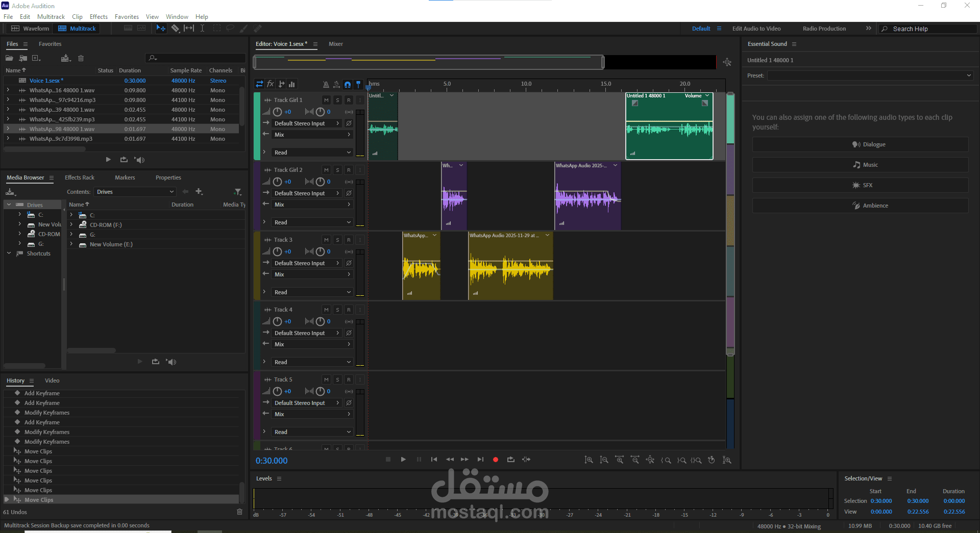
Task: Solo Track 3
Action: 337,240
